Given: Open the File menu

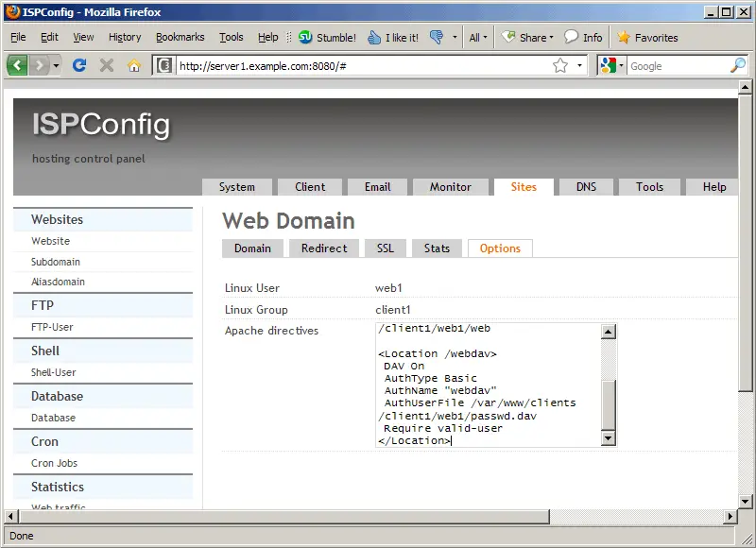Looking at the screenshot, I should click(x=18, y=37).
